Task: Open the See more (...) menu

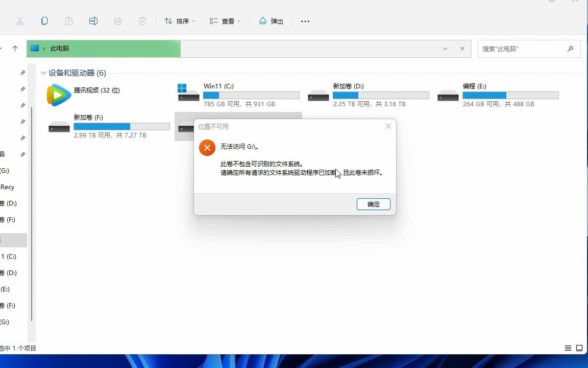Action: [x=305, y=21]
